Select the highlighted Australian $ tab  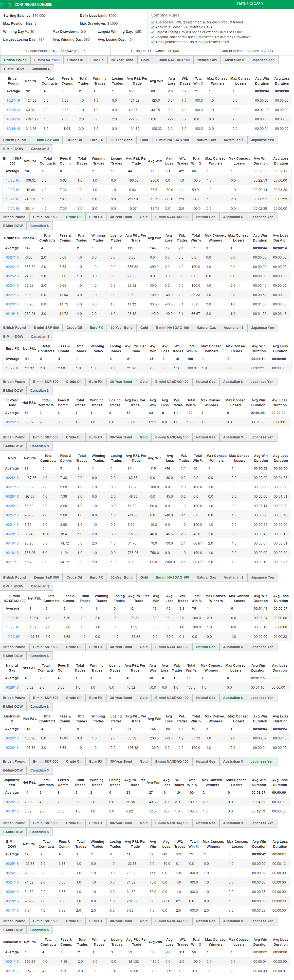[233, 698]
